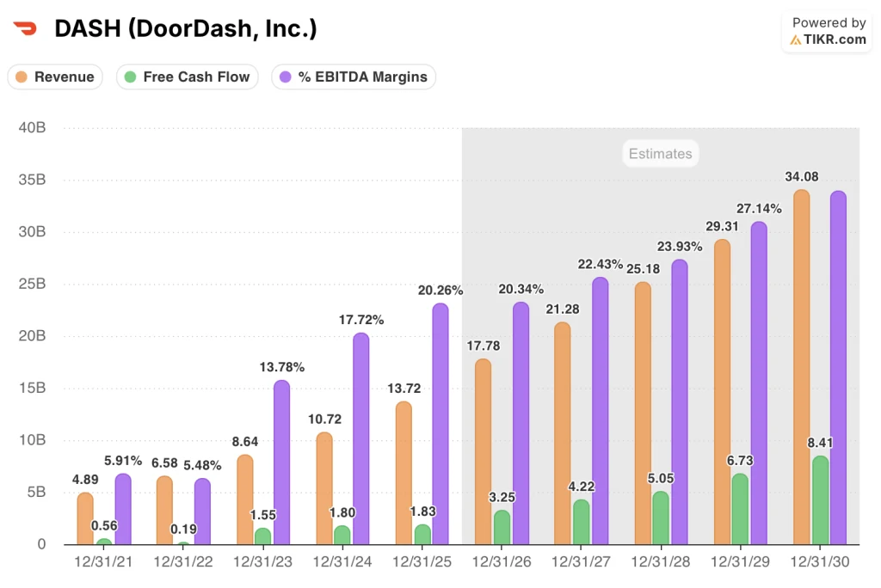Click the DASH (DoorDash, Inc.) title
Viewport: 881px width, 588px height.
(186, 28)
